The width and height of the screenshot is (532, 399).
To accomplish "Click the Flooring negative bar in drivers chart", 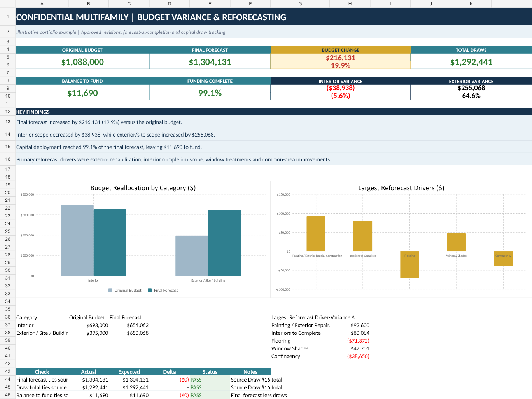I will 409,264.
